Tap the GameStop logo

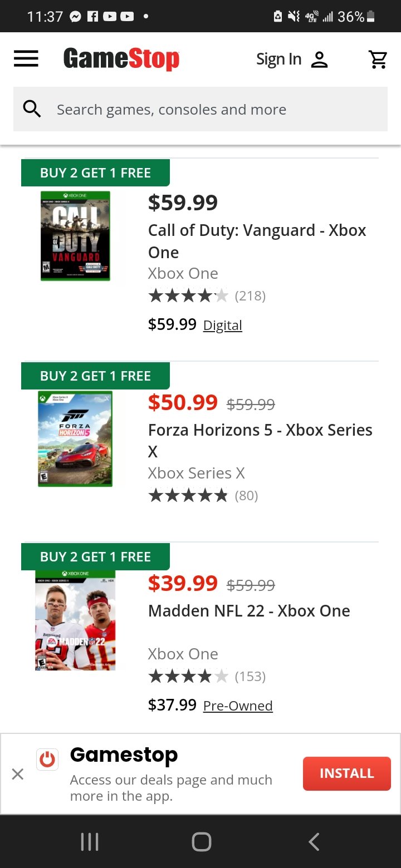(121, 59)
